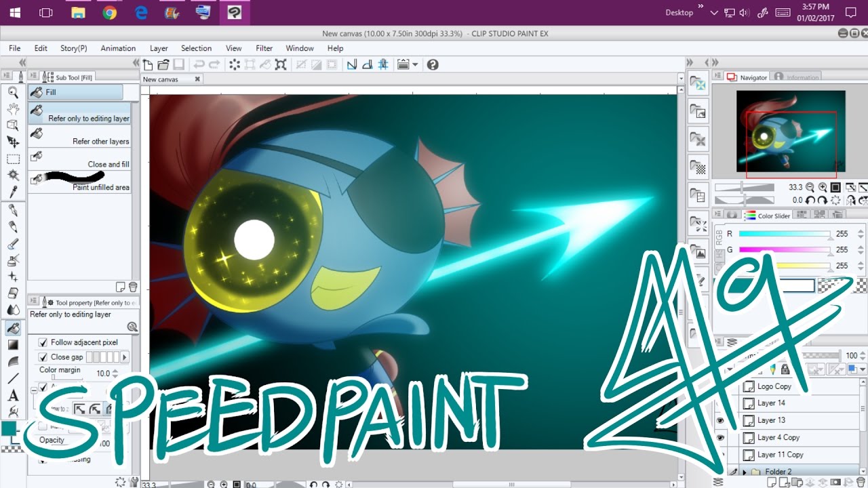The width and height of the screenshot is (868, 488).
Task: Expand the Folder 2 layer group
Action: point(745,472)
